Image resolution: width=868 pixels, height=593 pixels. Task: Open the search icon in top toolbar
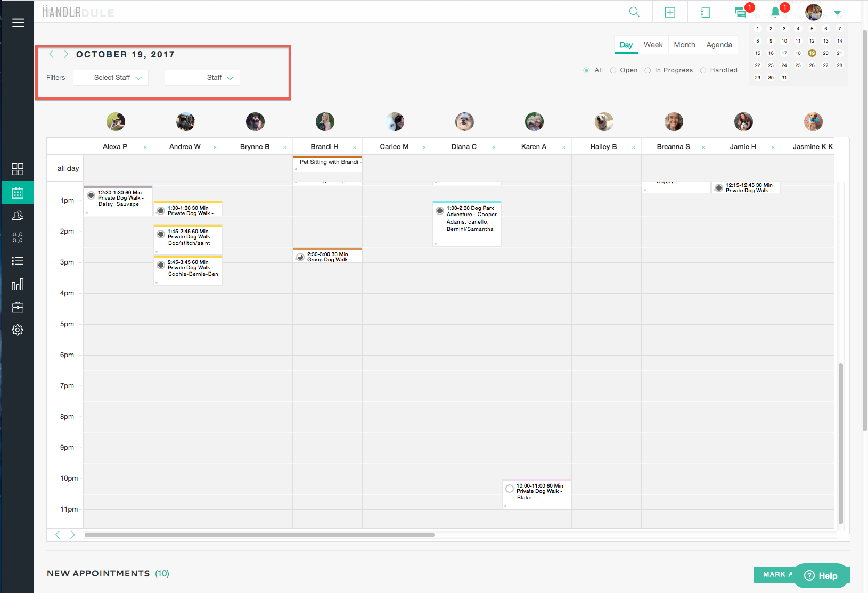[x=634, y=11]
